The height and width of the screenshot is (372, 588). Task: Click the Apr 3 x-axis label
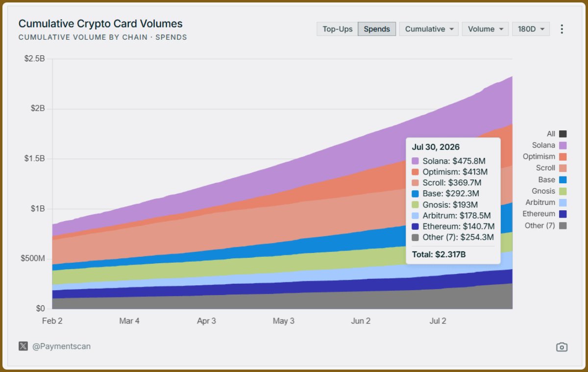206,322
